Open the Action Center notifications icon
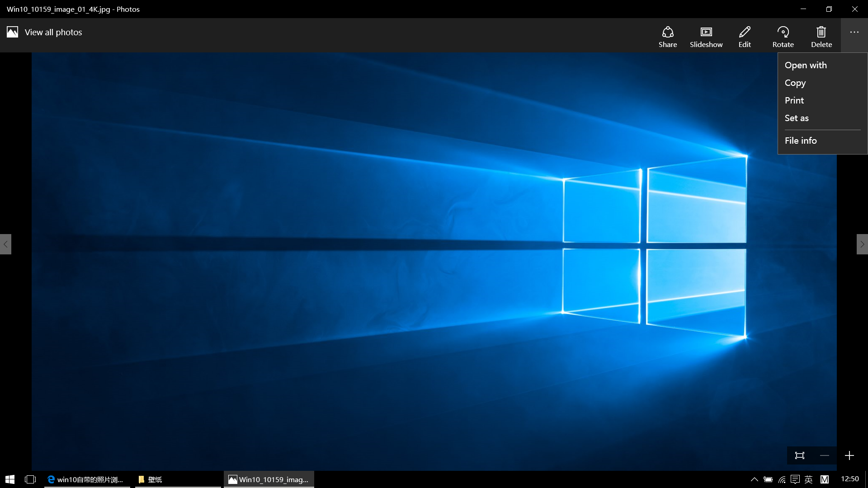Viewport: 868px width, 488px height. point(796,479)
